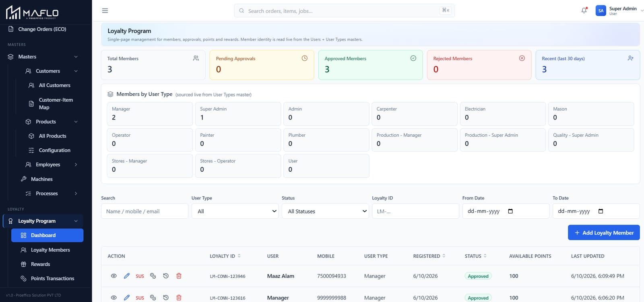The height and width of the screenshot is (302, 644).
Task: Click the notification bell icon
Action: [584, 10]
